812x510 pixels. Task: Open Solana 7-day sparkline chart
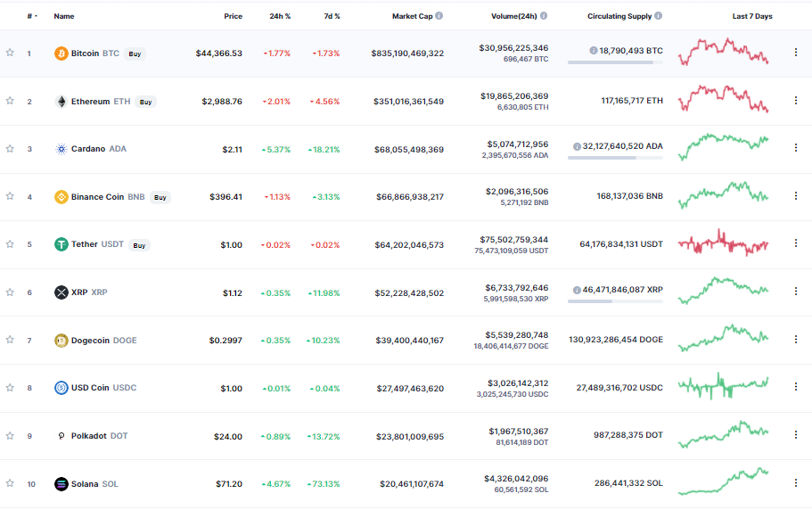[x=724, y=481]
